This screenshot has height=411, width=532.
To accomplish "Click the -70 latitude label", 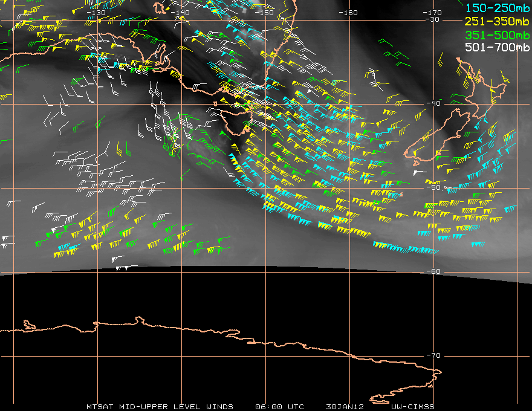I will [433, 355].
